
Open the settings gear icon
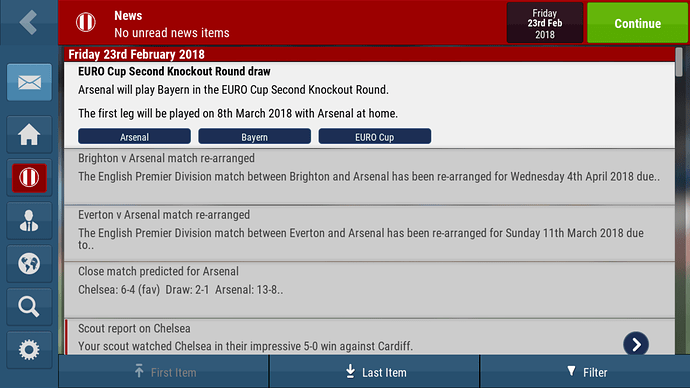click(29, 350)
